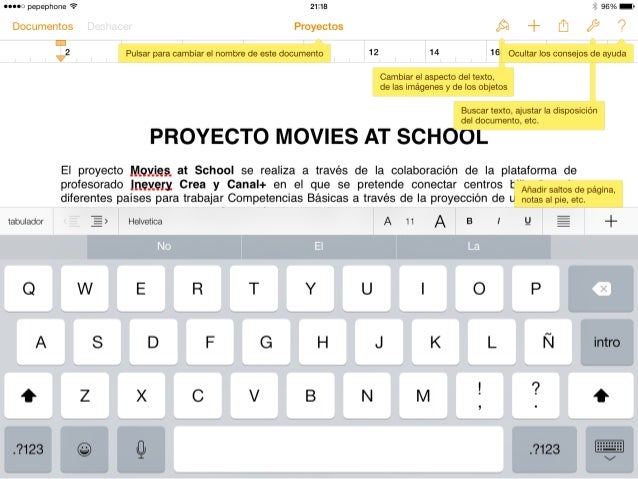Tap the underlined word 'Movies' in paragraph
This screenshot has width=638, height=479.
(x=150, y=171)
